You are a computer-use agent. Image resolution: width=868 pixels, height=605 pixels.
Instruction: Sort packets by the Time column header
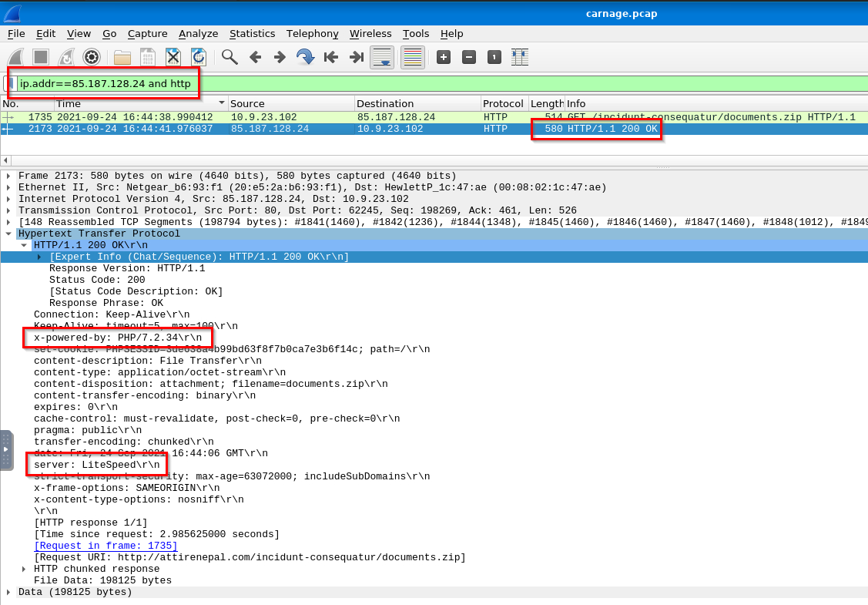(139, 103)
